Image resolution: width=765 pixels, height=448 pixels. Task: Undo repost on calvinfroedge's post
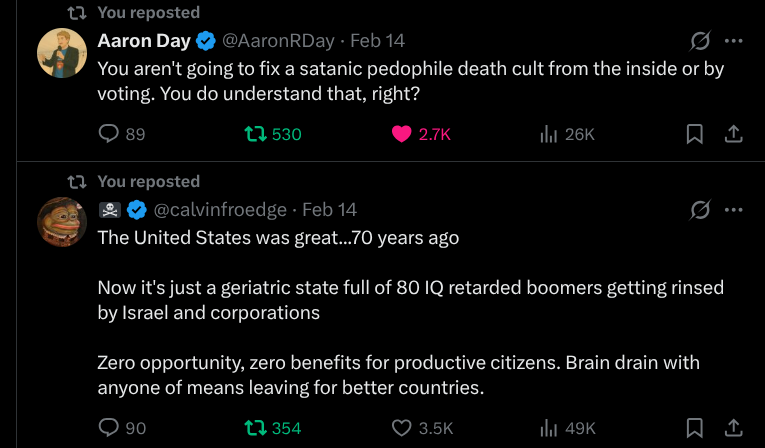257,428
